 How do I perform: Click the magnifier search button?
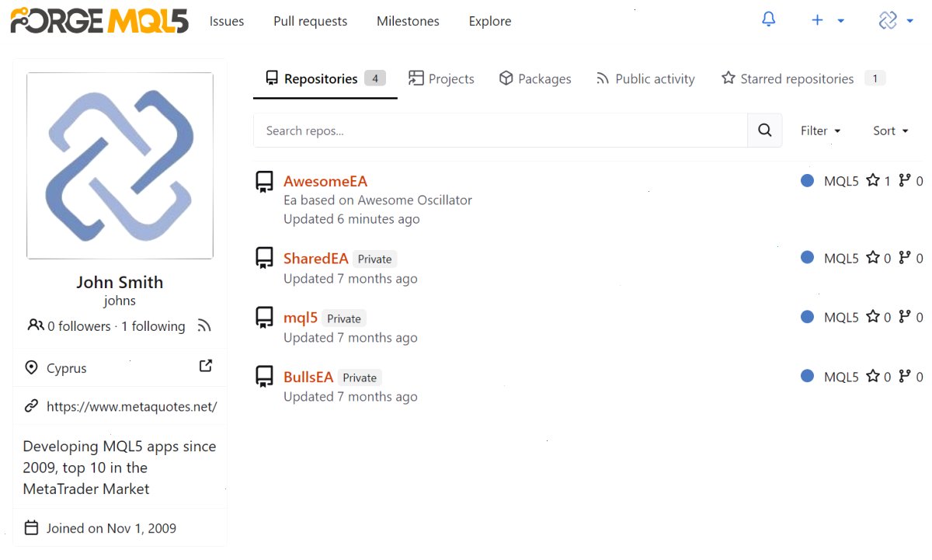pos(765,130)
